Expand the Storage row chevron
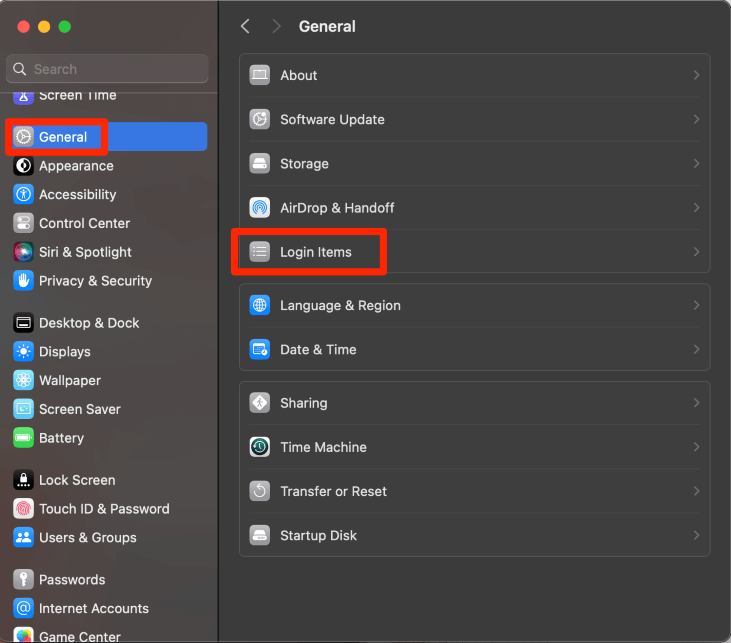Viewport: 731px width, 643px height. point(696,164)
